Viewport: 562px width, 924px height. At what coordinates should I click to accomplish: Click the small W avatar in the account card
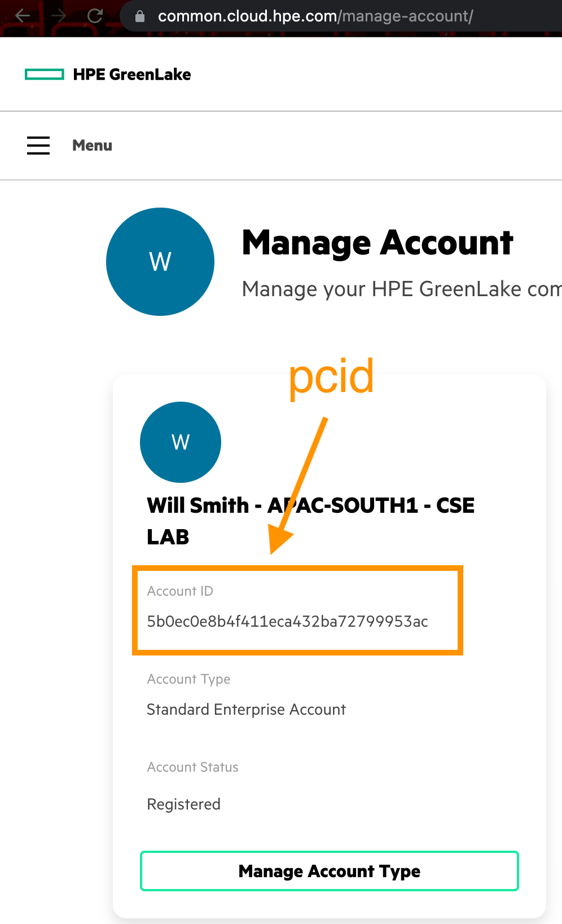tap(181, 442)
